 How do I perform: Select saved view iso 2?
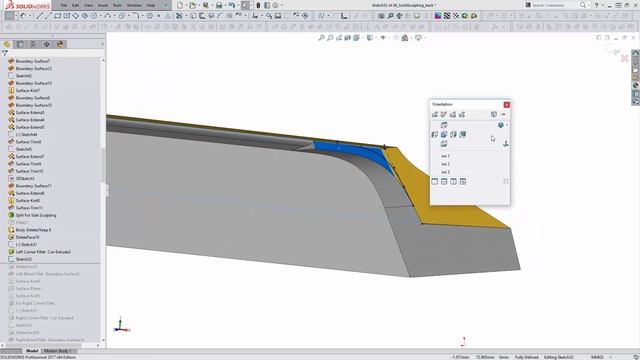(445, 164)
